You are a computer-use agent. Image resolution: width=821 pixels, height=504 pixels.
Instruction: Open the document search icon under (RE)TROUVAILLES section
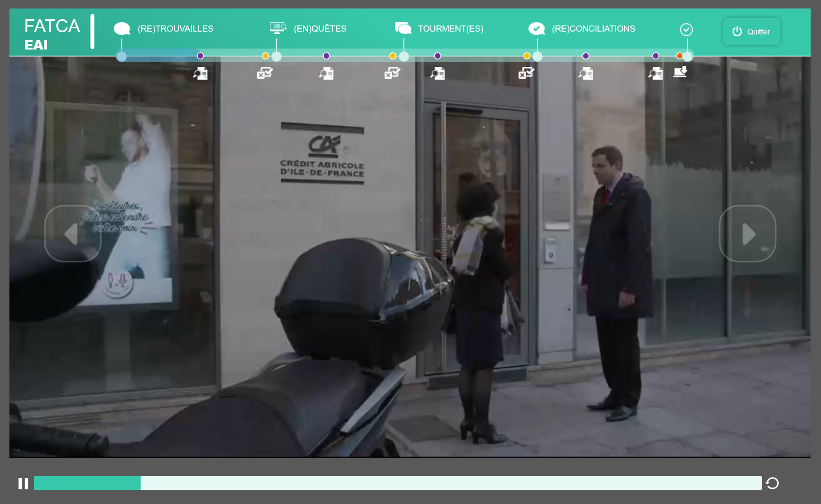pos(201,73)
